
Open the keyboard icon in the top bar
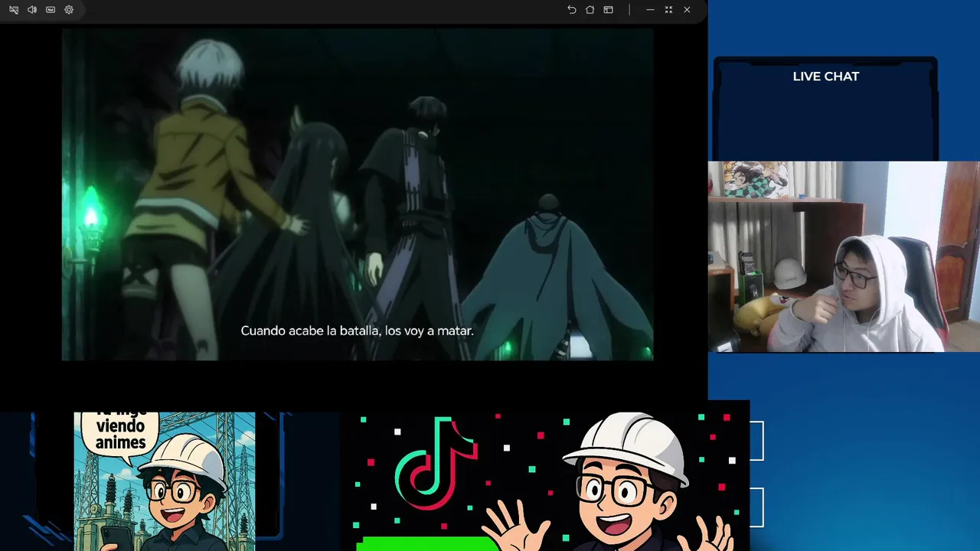[x=51, y=10]
